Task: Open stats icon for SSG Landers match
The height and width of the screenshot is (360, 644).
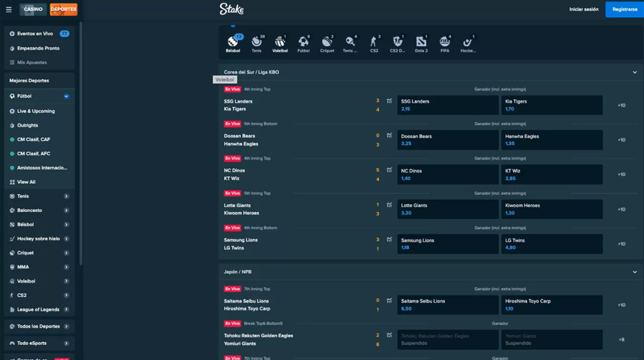Action: click(x=389, y=101)
